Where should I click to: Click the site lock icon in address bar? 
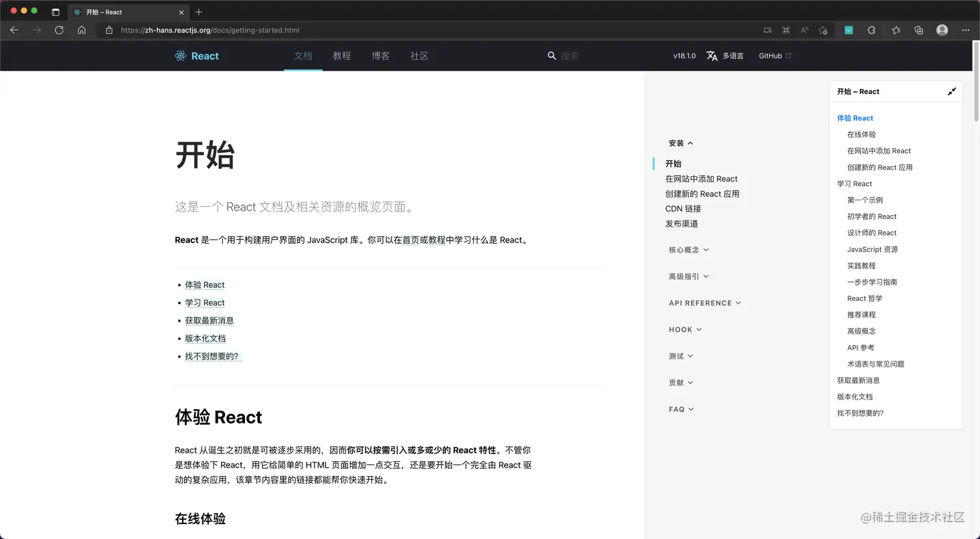click(109, 30)
